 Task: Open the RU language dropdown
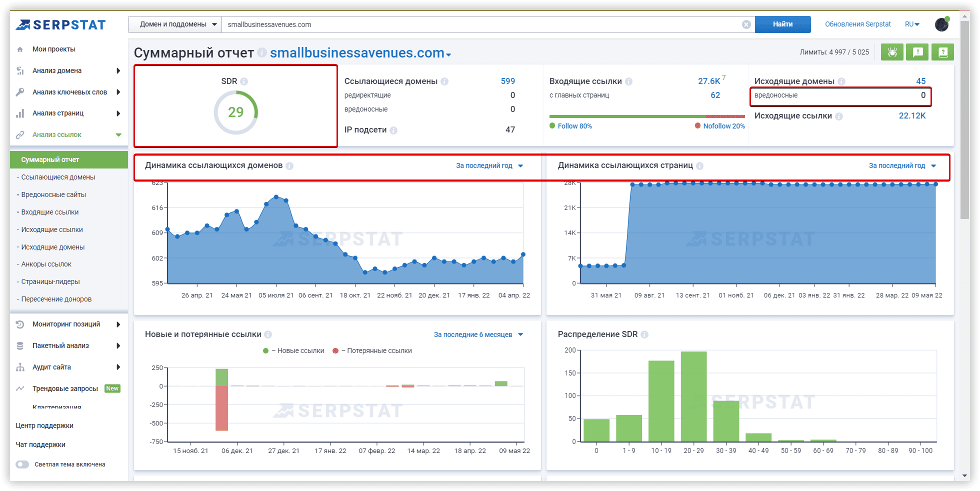(912, 24)
